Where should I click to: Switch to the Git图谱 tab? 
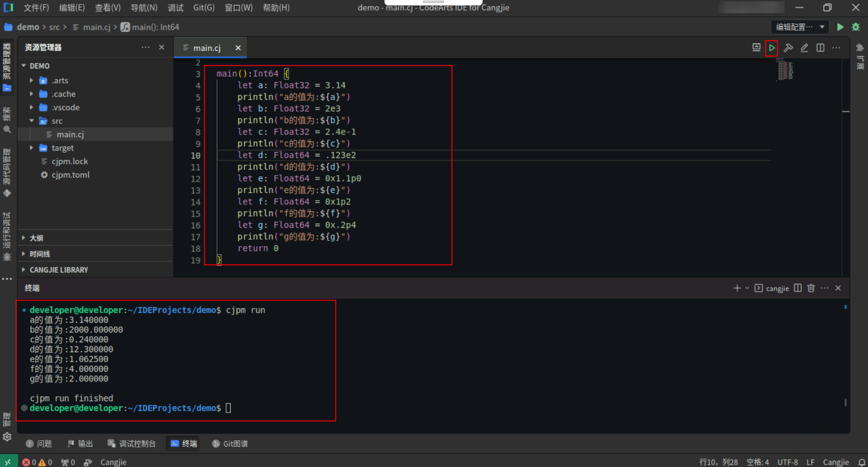tap(230, 443)
